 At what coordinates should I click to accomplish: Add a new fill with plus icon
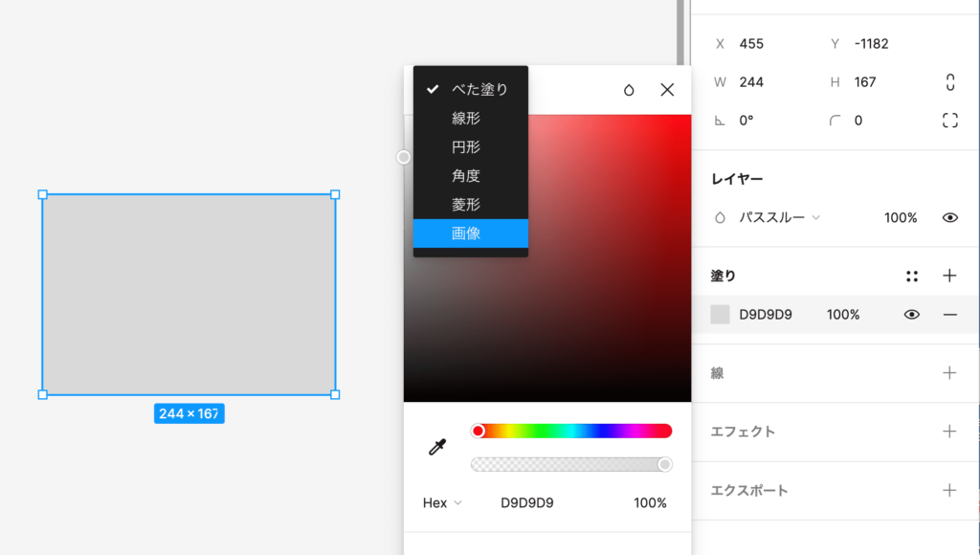pyautogui.click(x=949, y=276)
